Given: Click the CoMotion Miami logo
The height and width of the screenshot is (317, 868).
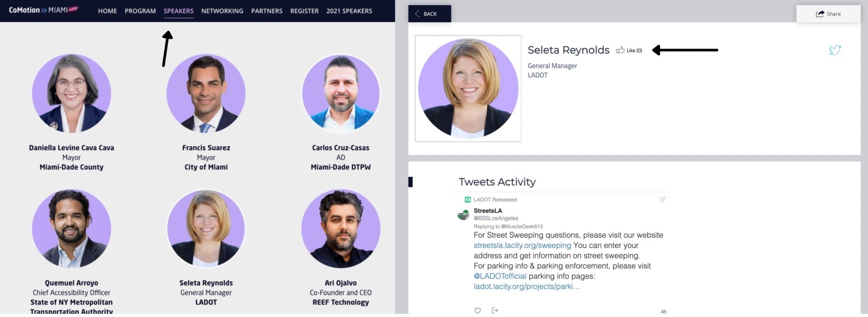Looking at the screenshot, I should click(x=43, y=10).
